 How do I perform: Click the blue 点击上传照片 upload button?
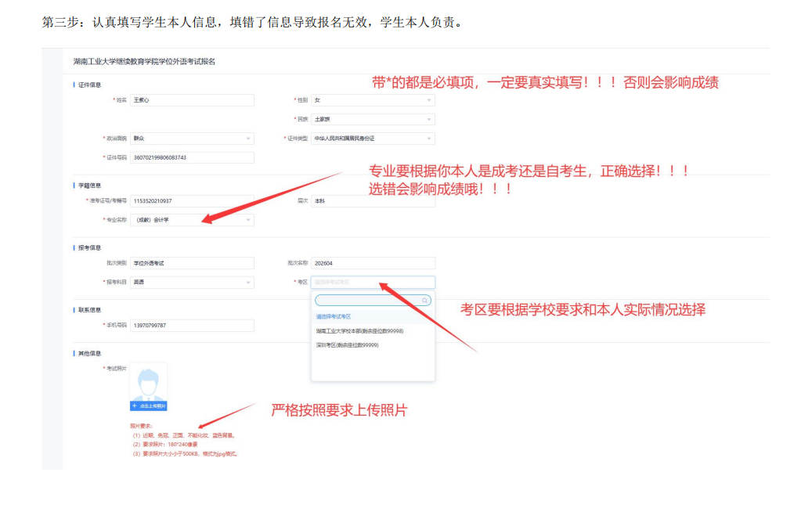tap(148, 406)
